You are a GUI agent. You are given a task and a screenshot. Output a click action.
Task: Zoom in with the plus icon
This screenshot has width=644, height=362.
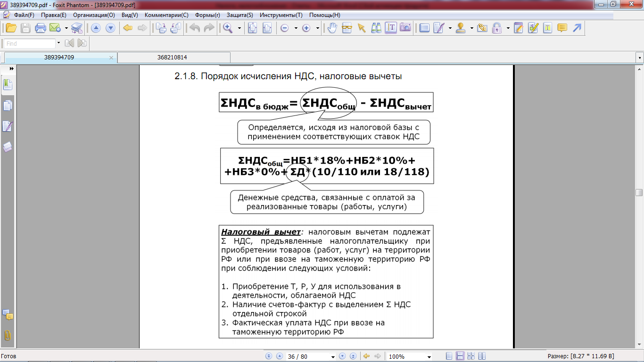(306, 28)
